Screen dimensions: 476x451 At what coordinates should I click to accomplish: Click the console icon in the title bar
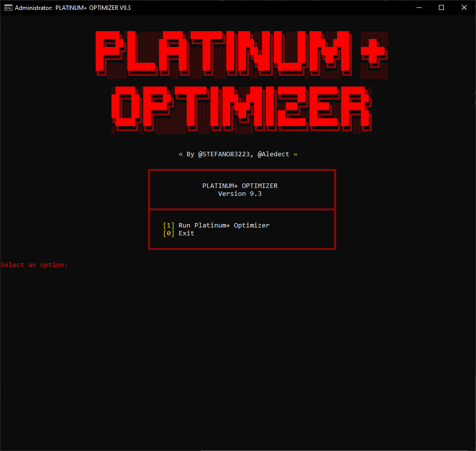click(8, 7)
